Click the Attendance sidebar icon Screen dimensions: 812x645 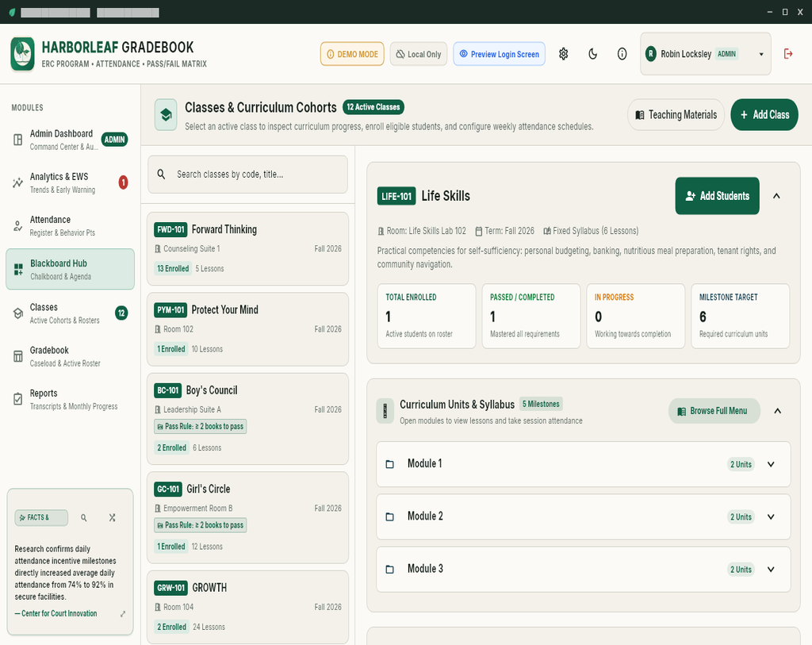(18, 226)
